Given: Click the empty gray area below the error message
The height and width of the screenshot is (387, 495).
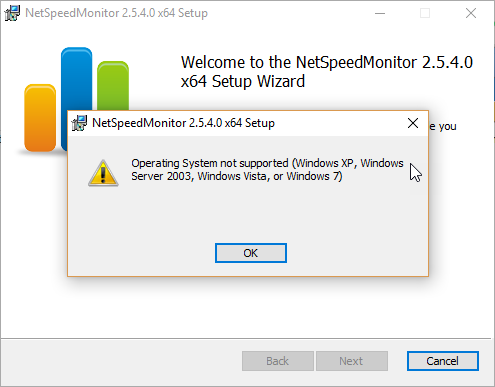Looking at the screenshot, I should coord(248,213).
